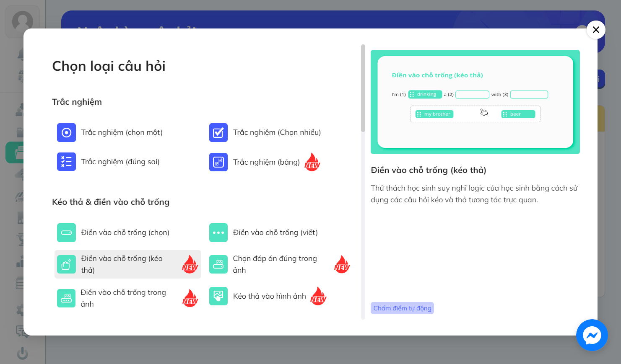Click the Chọn đáp án đúng trong ảnh label
Viewport: 621px width, 364px height.
pyautogui.click(x=275, y=264)
